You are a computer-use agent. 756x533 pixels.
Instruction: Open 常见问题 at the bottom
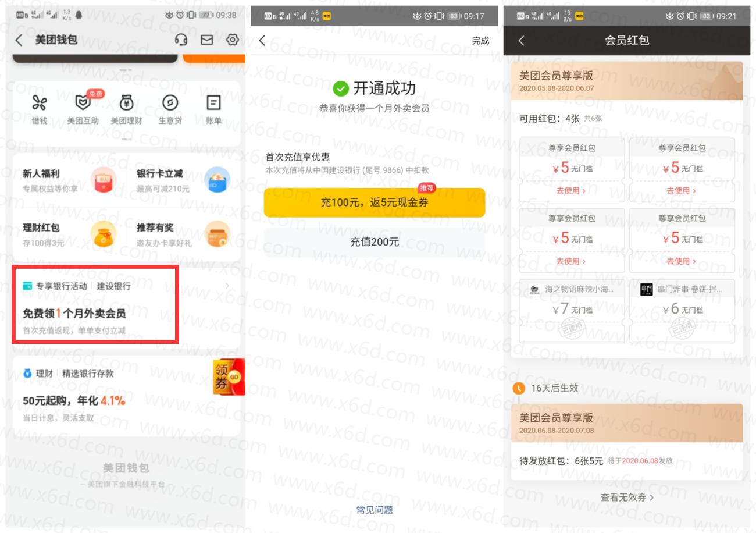coord(375,510)
